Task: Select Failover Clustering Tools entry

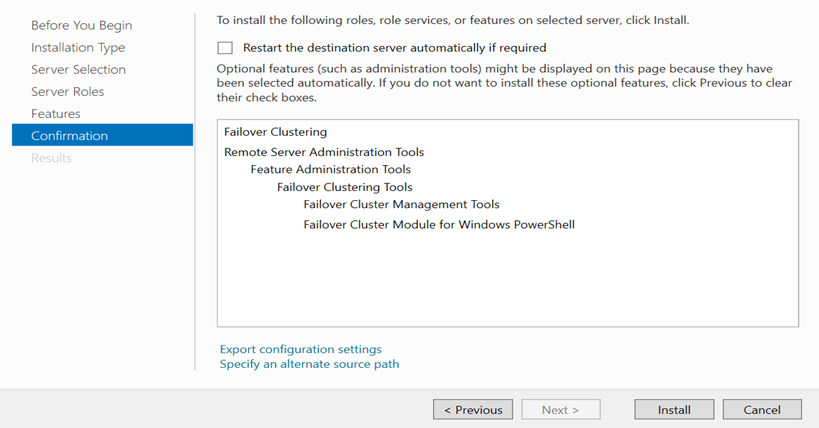Action: point(345,187)
